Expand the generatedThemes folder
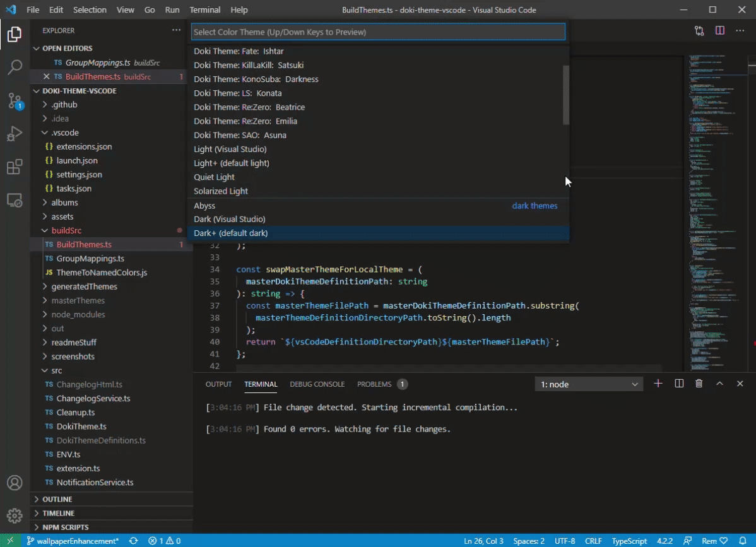This screenshot has height=547, width=756. [45, 286]
